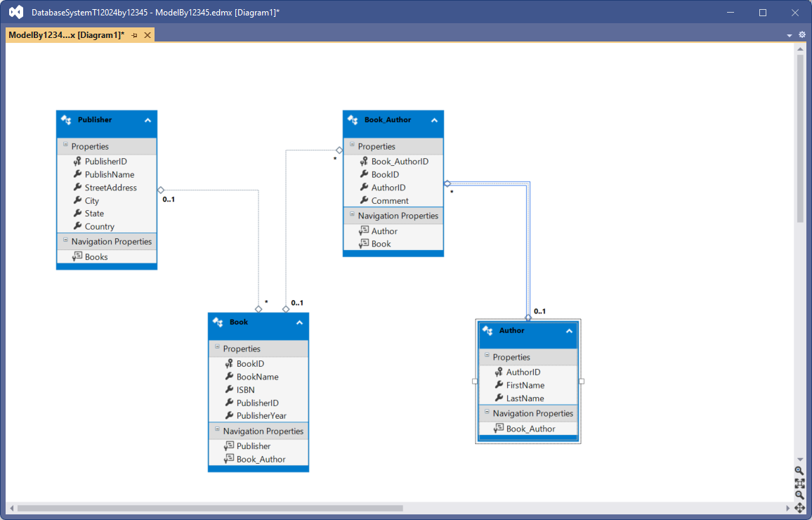Click the Book_Author entity header icon
The width and height of the screenshot is (812, 520).
353,120
